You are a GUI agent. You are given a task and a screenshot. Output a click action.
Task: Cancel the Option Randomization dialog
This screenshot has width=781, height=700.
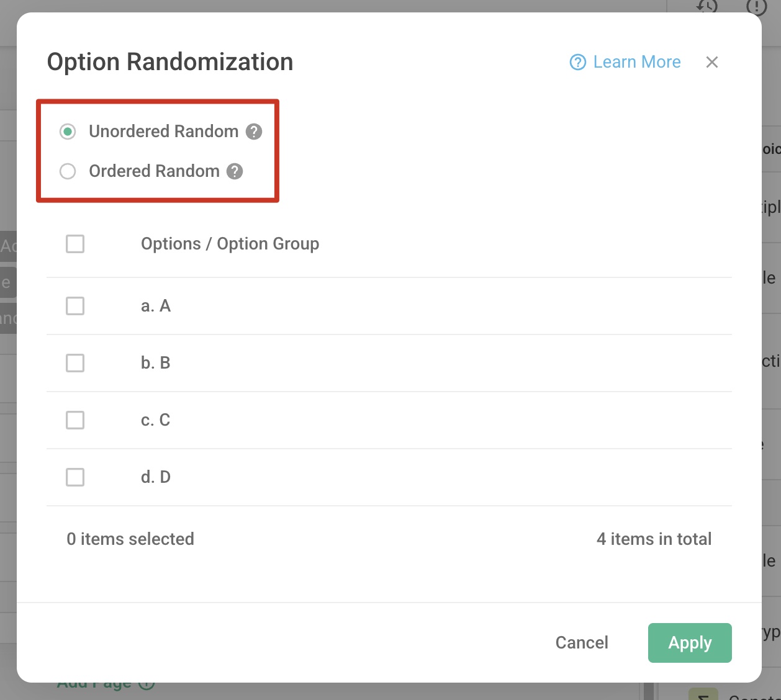(x=581, y=643)
